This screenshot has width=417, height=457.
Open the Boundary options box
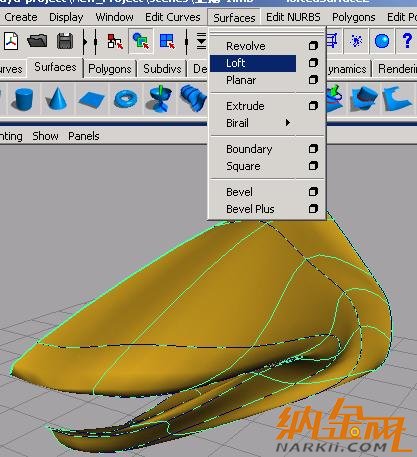tap(313, 149)
